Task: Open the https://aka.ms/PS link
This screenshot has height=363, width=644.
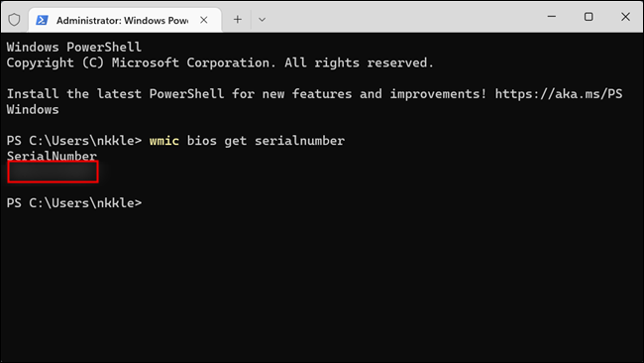Action: click(559, 94)
